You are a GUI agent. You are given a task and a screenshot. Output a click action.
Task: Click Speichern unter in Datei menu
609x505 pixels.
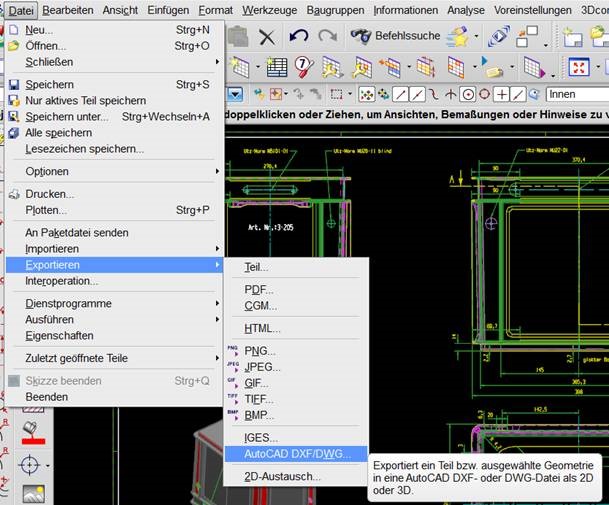pyautogui.click(x=66, y=116)
